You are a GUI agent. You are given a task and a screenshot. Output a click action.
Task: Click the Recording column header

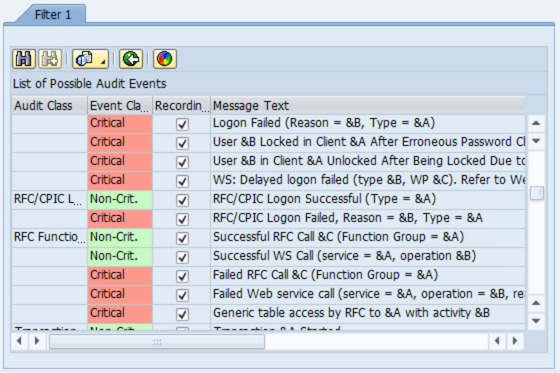pos(181,105)
